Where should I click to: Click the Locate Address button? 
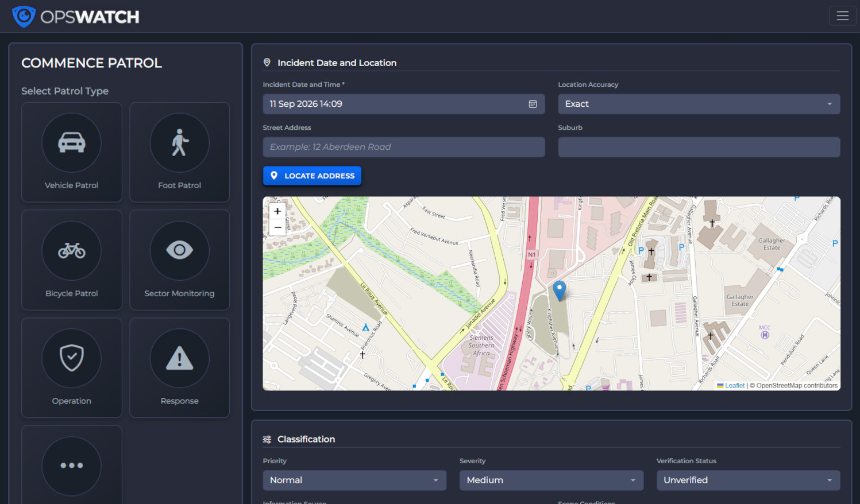click(x=312, y=176)
